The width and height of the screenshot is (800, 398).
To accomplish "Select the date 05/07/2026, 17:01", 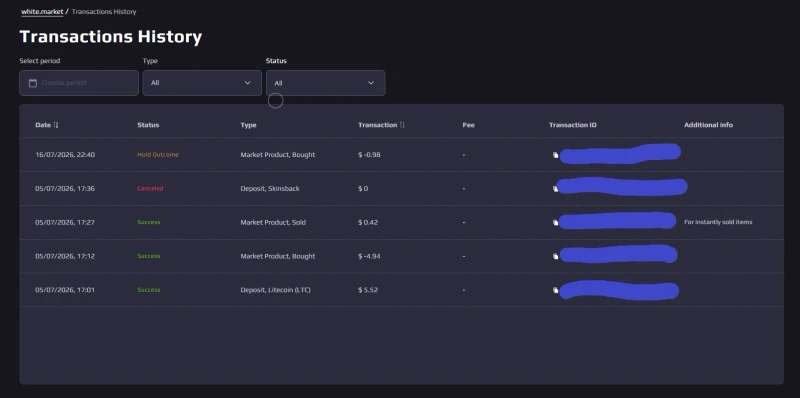I will point(65,290).
